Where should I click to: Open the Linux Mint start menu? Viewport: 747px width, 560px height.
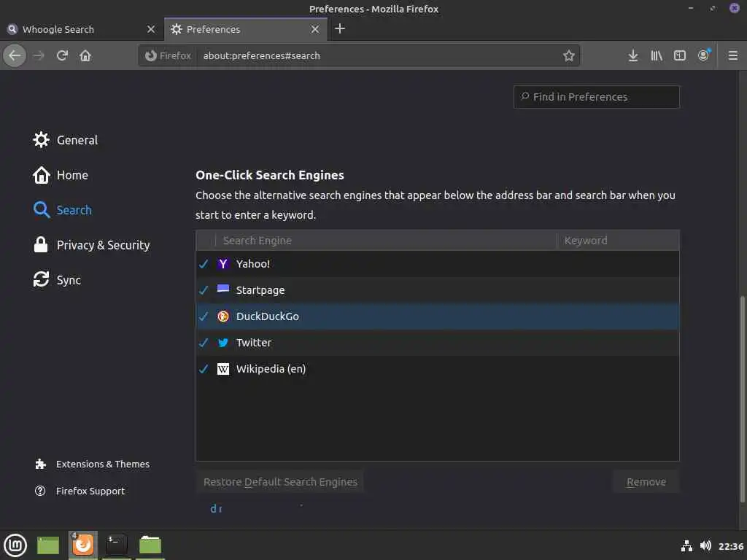point(15,545)
